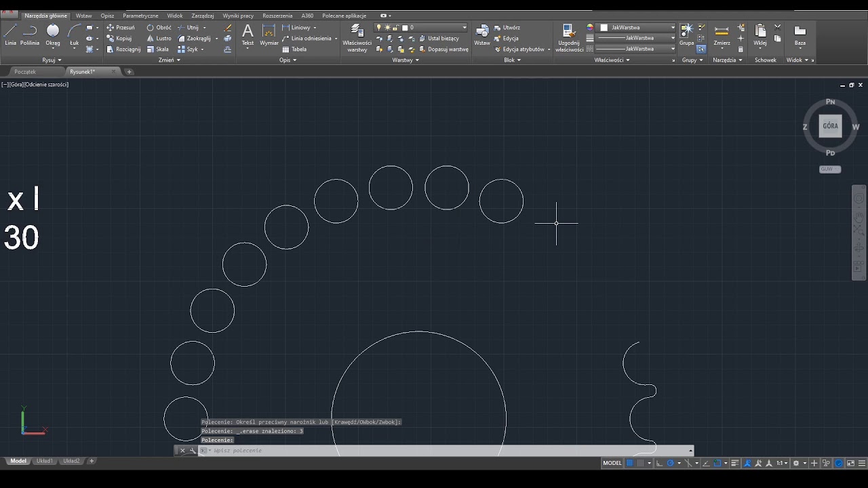The width and height of the screenshot is (868, 488).
Task: Switch to the Układ1 layout tab
Action: tap(45, 461)
